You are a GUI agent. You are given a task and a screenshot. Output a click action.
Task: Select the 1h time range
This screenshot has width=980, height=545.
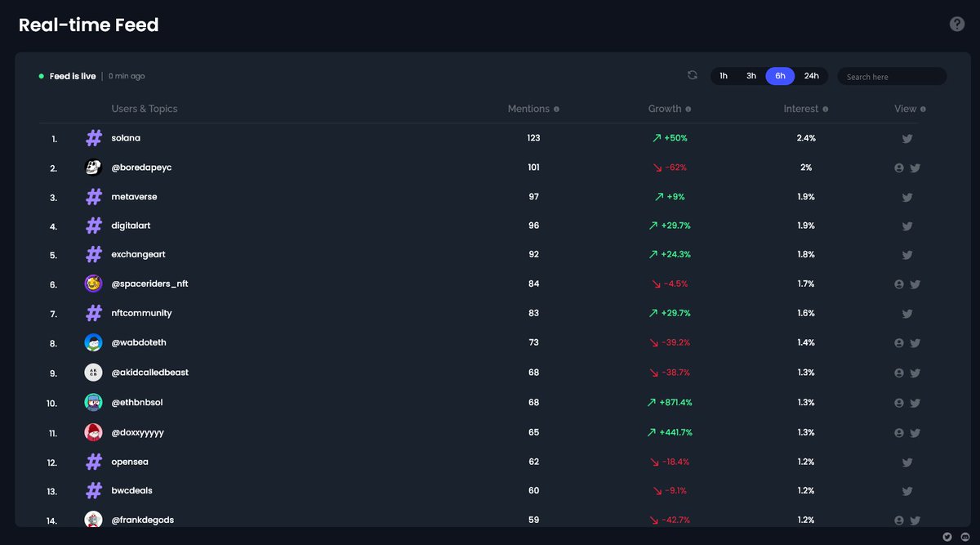click(724, 76)
